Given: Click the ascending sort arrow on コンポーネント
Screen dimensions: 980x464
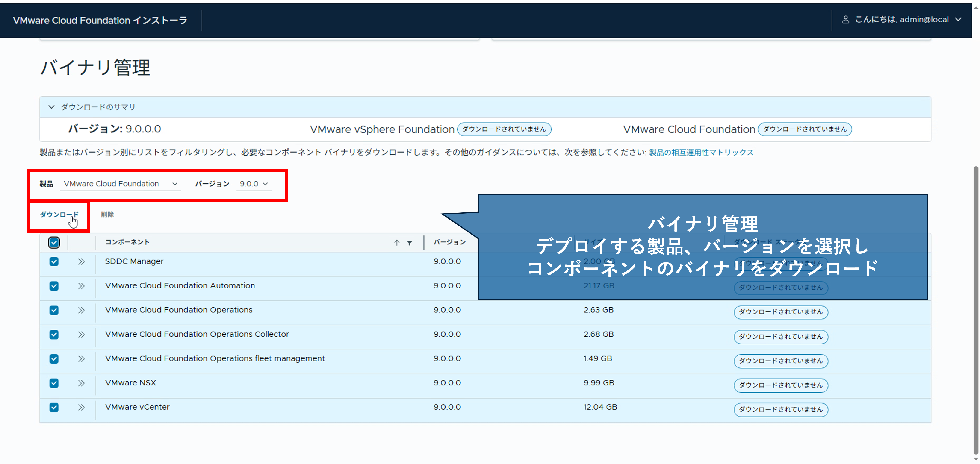Looking at the screenshot, I should tap(397, 242).
